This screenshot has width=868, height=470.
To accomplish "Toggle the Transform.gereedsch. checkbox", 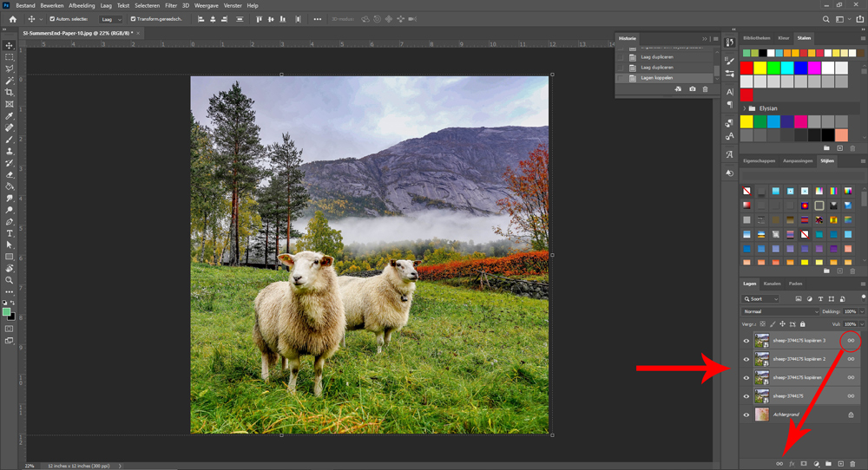I will (133, 19).
